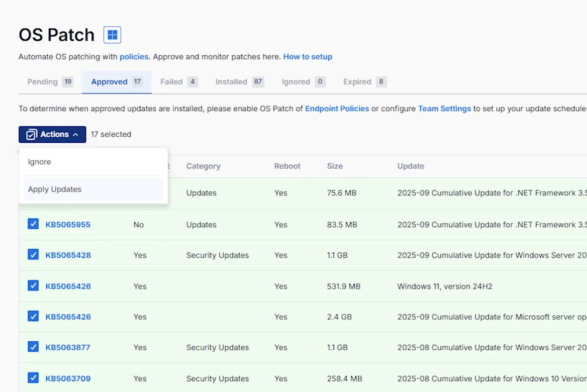Uncheck the KB5065428 row checkbox

point(33,255)
